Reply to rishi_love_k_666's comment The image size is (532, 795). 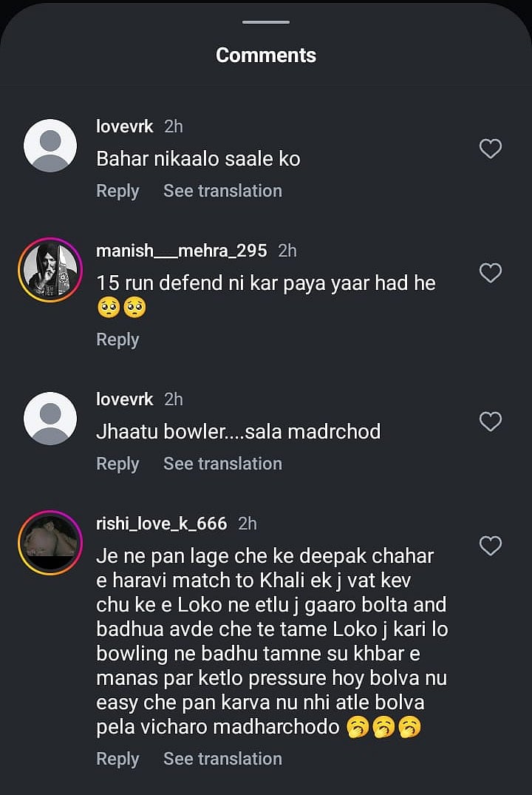[117, 759]
